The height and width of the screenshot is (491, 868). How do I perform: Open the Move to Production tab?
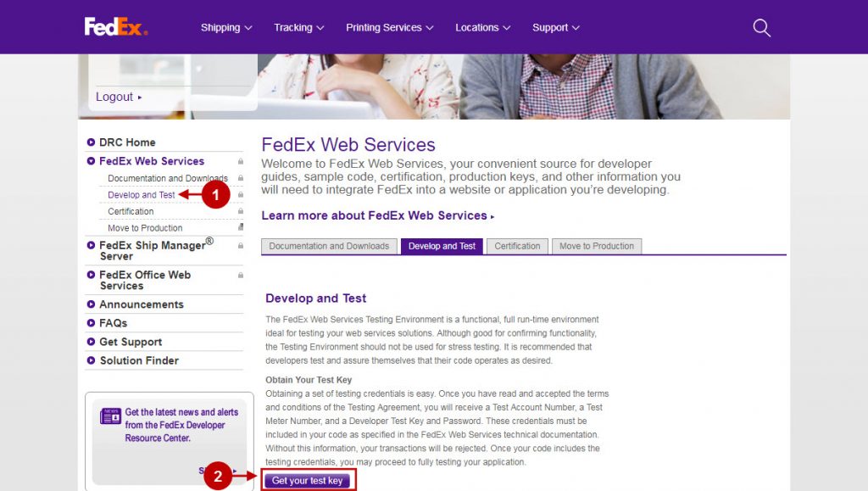(x=597, y=246)
